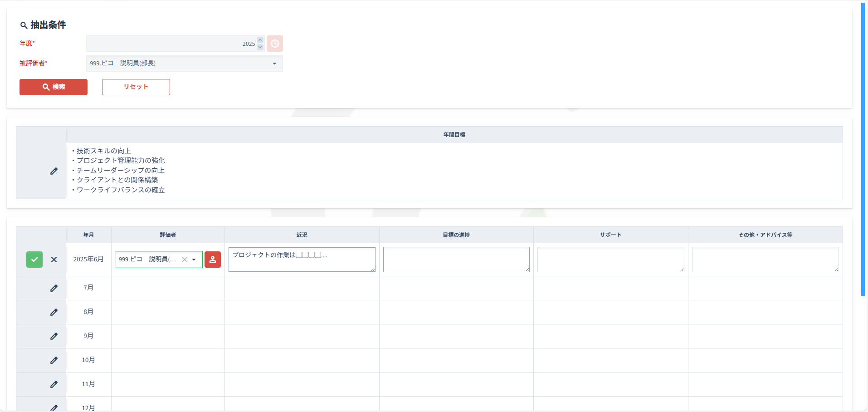The height and width of the screenshot is (412, 868).
Task: Edit the 10月 row
Action: click(x=54, y=360)
